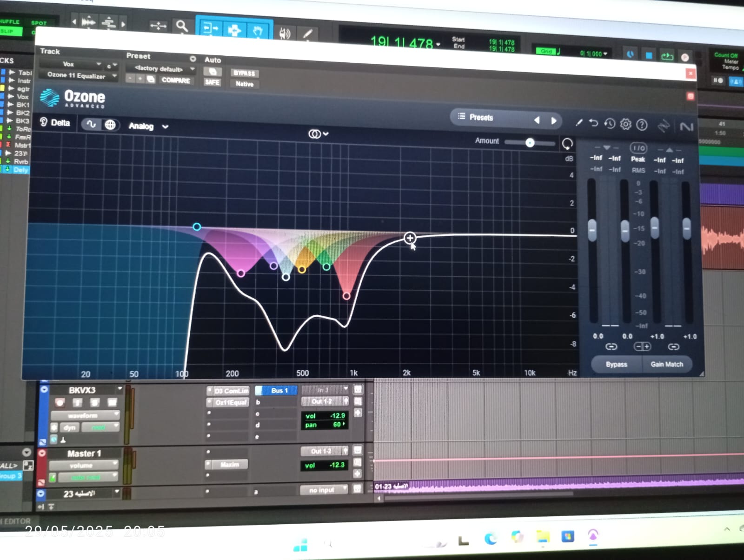
Task: Open Master 1 volume view selector
Action: point(84,465)
